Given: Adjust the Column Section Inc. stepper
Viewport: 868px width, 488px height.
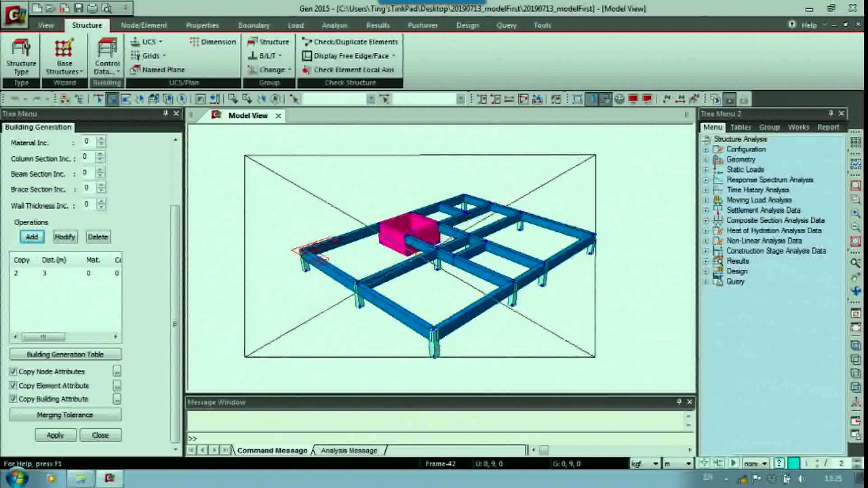Looking at the screenshot, I should (100, 157).
